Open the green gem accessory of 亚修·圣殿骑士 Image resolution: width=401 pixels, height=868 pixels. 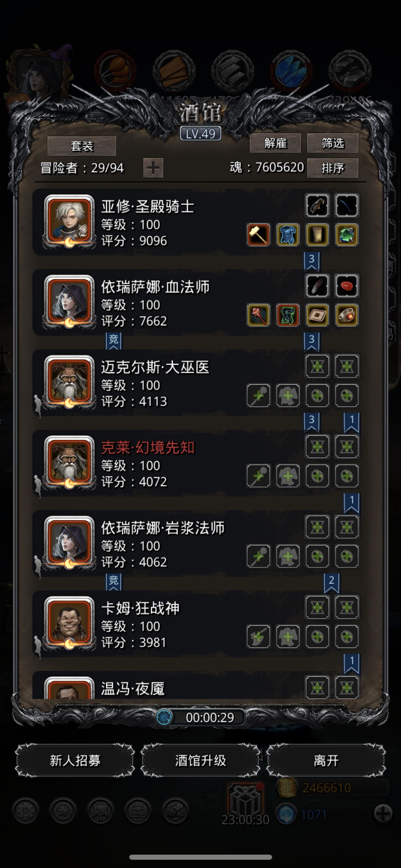click(347, 235)
